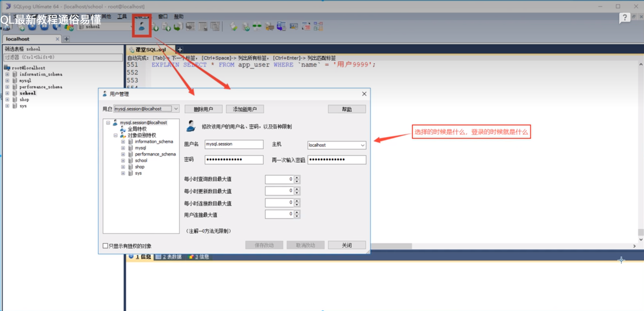Click the editor's vertical scroll down arrow
This screenshot has width=644, height=311.
point(641,239)
